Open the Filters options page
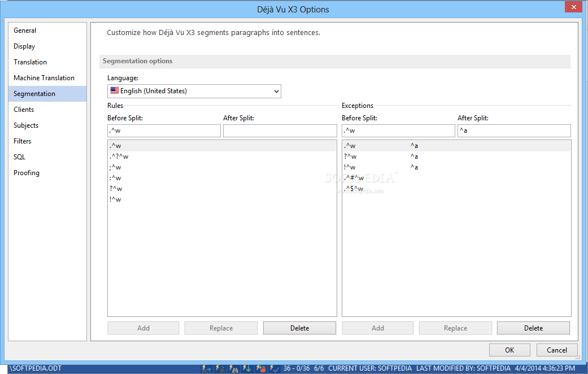This screenshot has height=374, width=588. tap(47, 141)
